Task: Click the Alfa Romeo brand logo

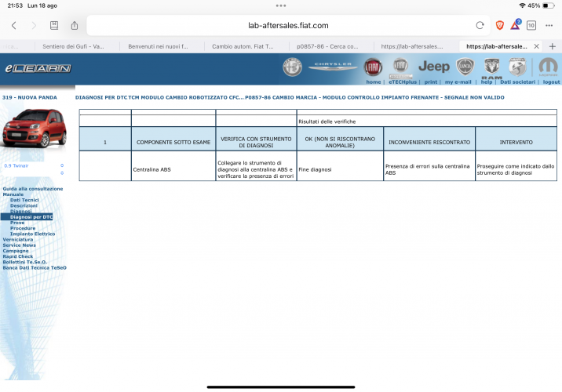Action: [x=292, y=67]
